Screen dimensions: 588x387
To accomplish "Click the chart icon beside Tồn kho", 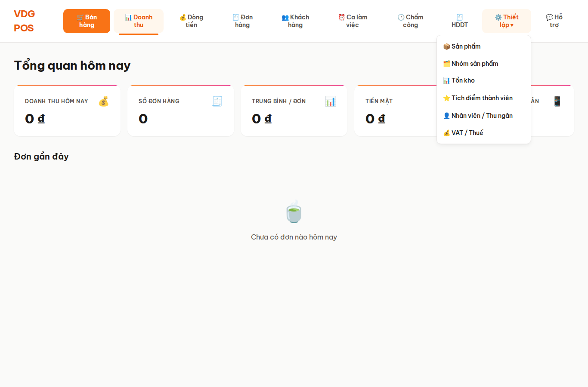I will [x=447, y=80].
